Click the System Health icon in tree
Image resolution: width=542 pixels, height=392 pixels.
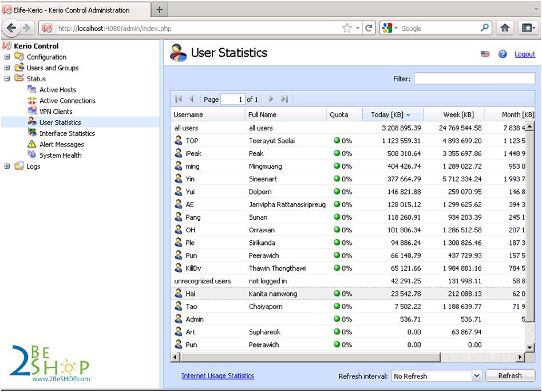(32, 155)
